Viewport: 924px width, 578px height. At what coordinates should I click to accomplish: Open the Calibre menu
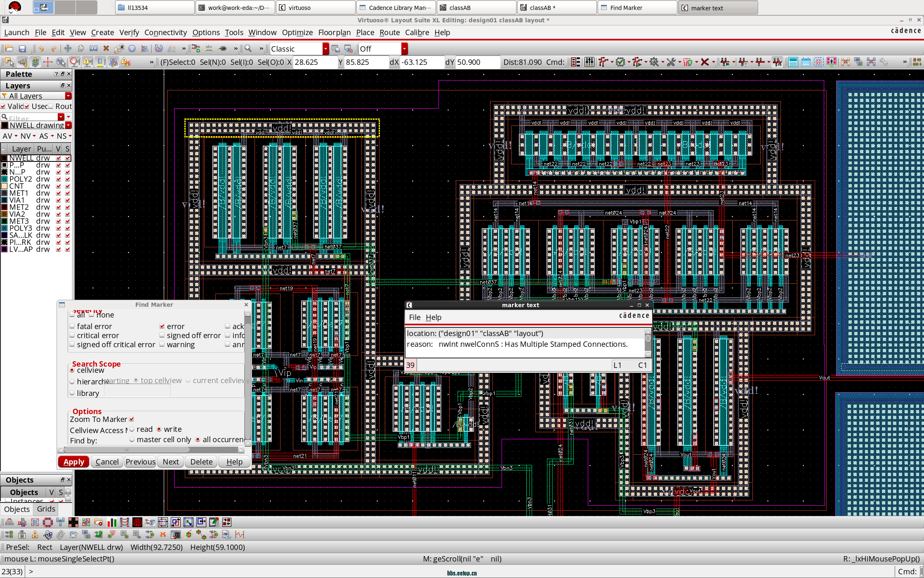(x=417, y=32)
